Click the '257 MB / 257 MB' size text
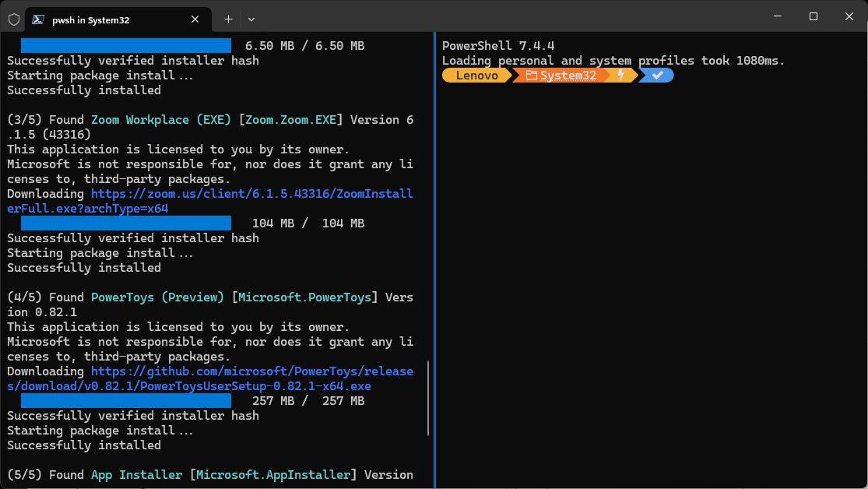Image resolution: width=868 pixels, height=489 pixels. pyautogui.click(x=308, y=400)
